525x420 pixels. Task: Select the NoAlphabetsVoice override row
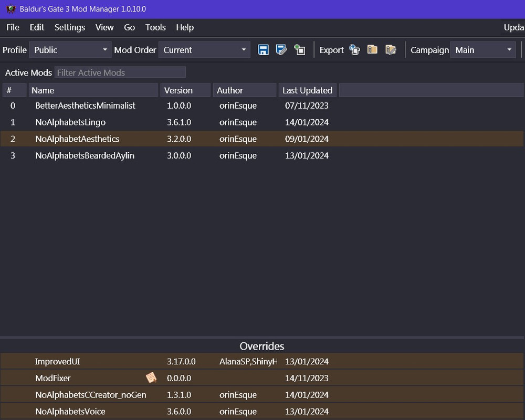pyautogui.click(x=262, y=411)
